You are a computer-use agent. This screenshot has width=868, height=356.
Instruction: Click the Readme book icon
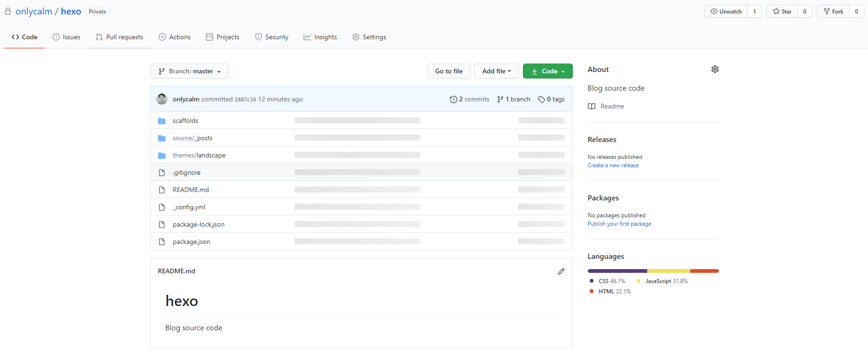(592, 106)
